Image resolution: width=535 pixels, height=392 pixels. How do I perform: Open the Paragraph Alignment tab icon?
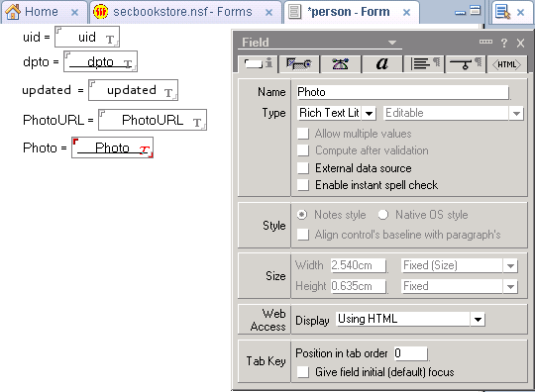[424, 63]
